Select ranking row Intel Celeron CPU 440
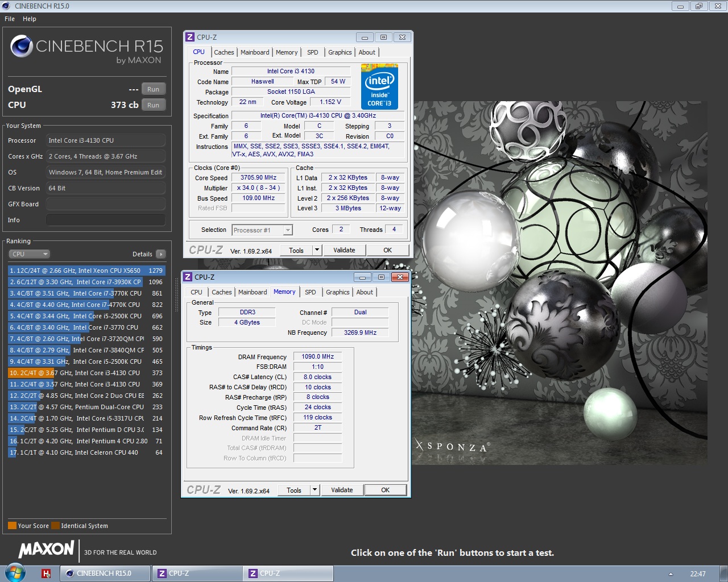 point(86,452)
